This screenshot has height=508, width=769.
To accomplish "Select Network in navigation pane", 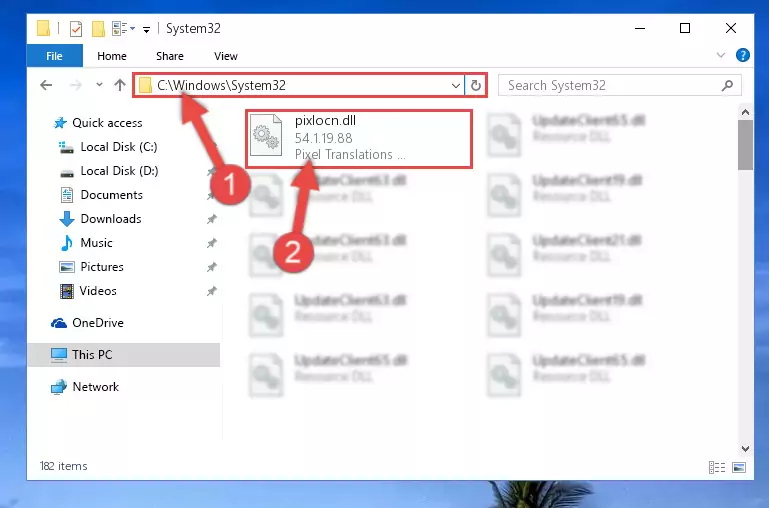I will (95, 386).
